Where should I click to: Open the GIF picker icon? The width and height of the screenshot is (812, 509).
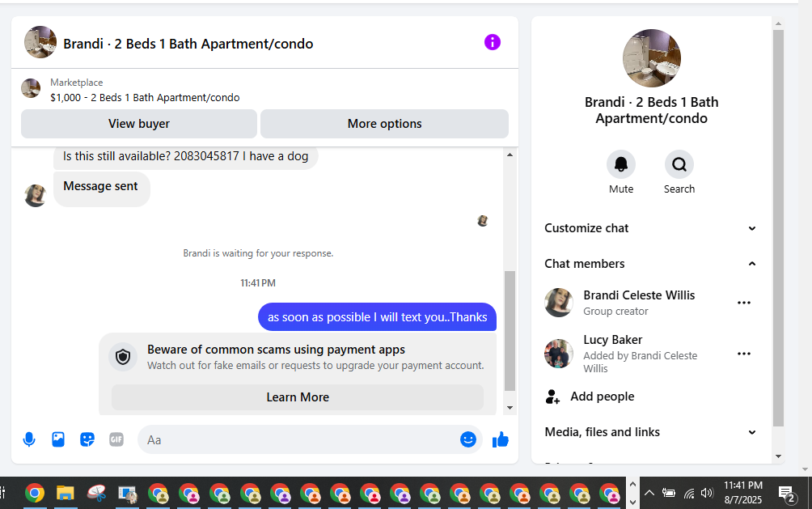116,439
